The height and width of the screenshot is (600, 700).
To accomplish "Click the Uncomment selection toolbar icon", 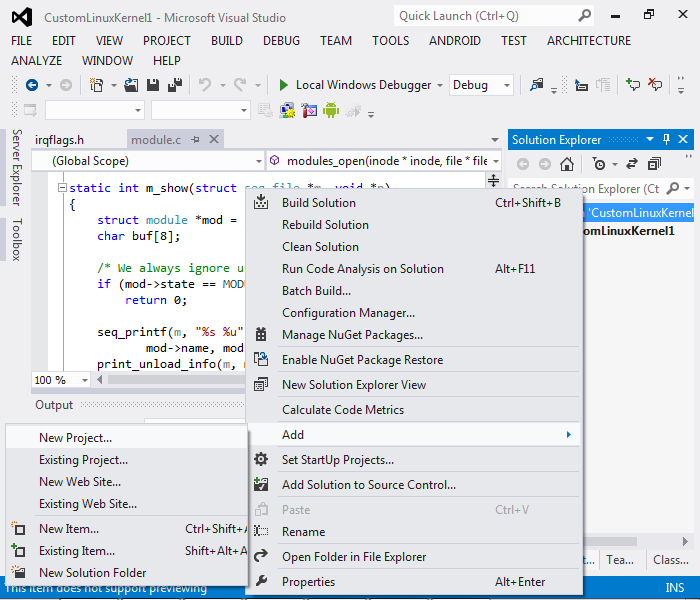I will (655, 84).
